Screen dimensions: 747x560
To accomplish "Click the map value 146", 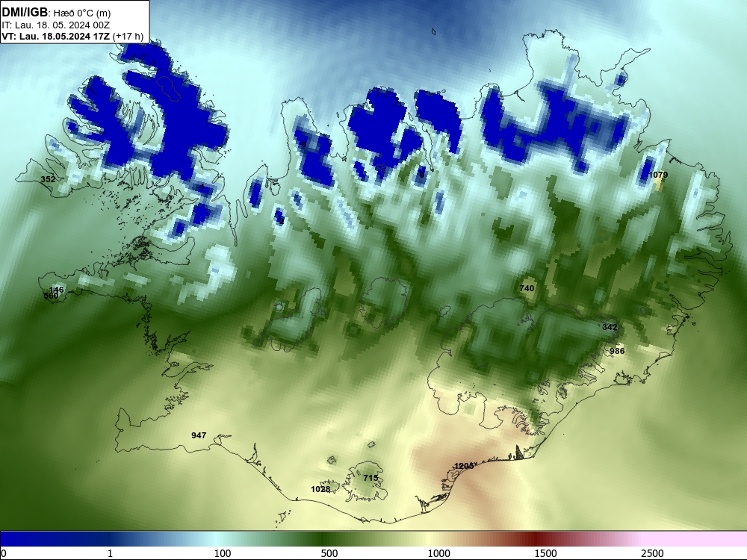I will (x=56, y=290).
